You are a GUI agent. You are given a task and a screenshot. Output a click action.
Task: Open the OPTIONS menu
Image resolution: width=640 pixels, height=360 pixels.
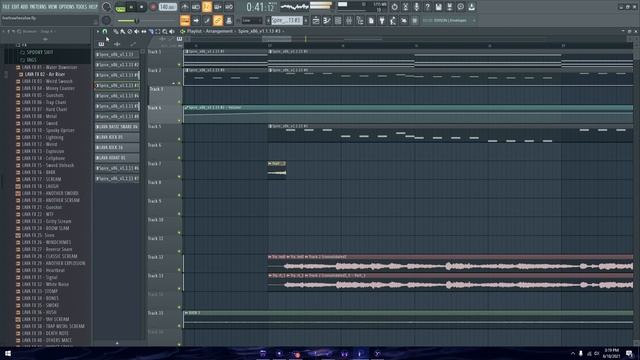(x=67, y=7)
